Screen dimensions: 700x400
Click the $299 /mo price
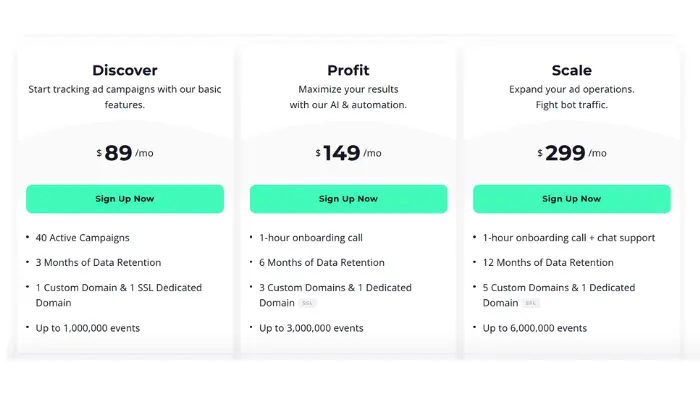(571, 153)
